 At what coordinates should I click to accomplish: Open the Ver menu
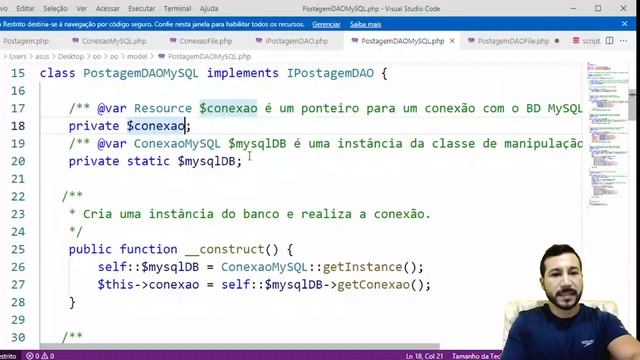pyautogui.click(x=82, y=8)
